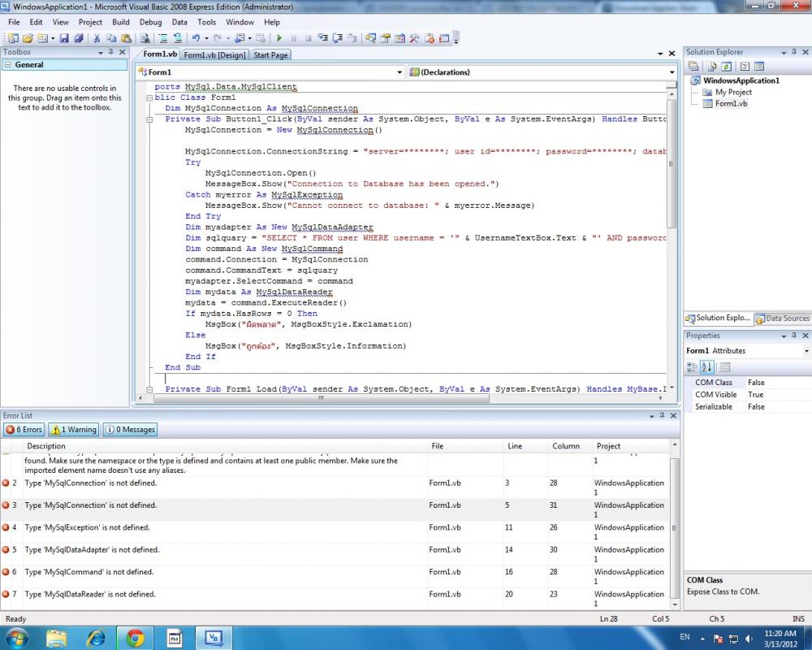Open the (Declarations) method dropdown
The width and height of the screenshot is (812, 650).
point(672,72)
